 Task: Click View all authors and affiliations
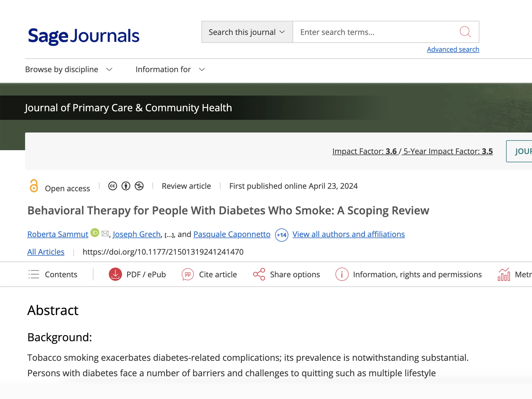[348, 234]
